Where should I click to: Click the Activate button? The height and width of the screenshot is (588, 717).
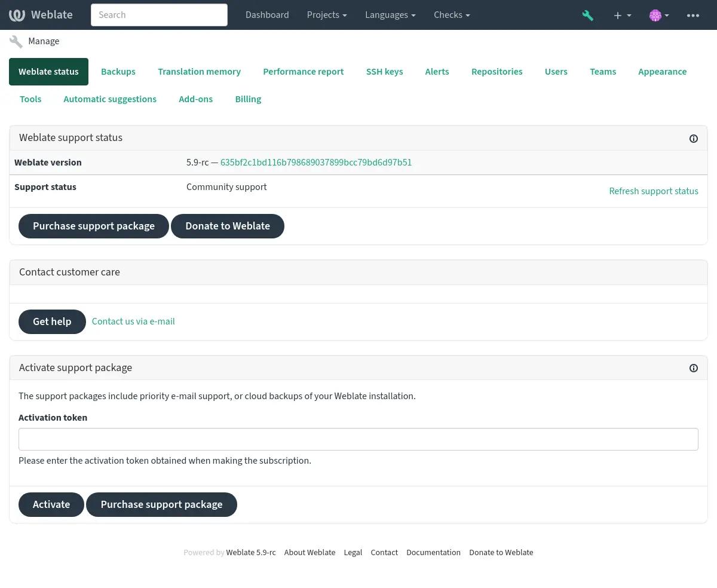[x=51, y=504]
